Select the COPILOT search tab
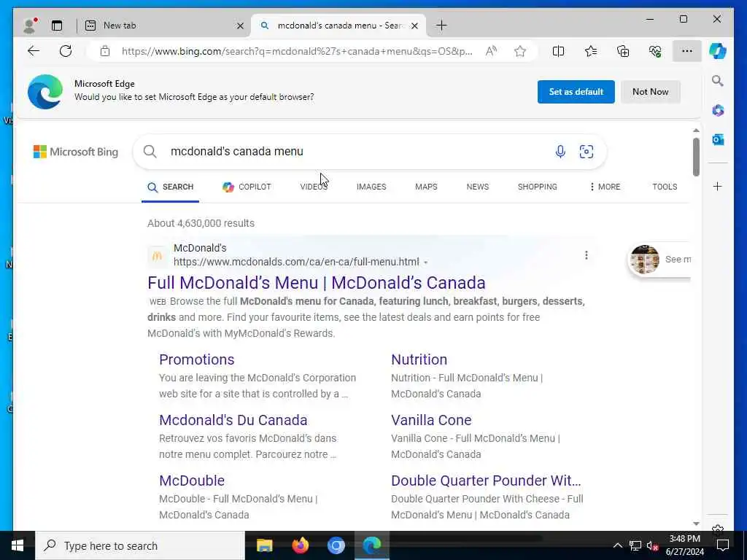Image resolution: width=747 pixels, height=560 pixels. 247,187
